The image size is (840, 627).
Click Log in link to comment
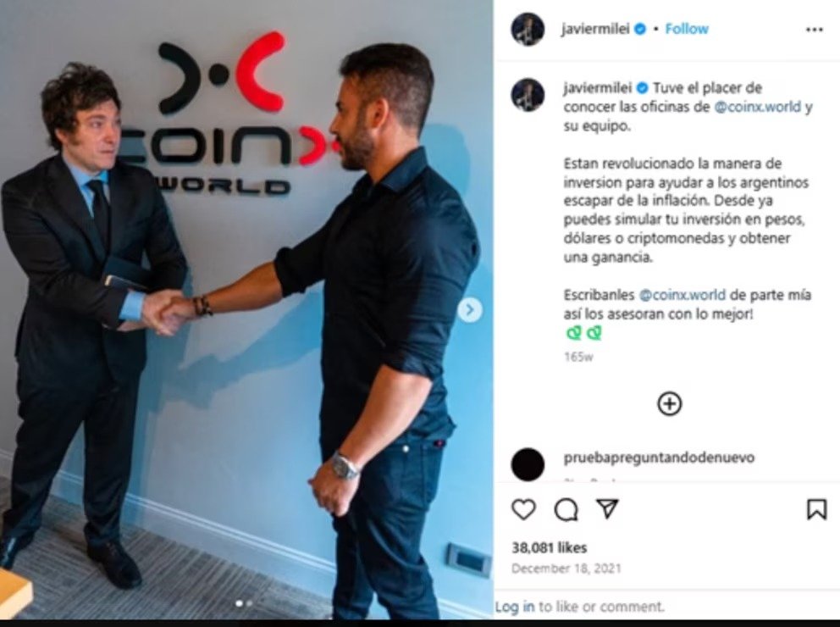(x=515, y=607)
